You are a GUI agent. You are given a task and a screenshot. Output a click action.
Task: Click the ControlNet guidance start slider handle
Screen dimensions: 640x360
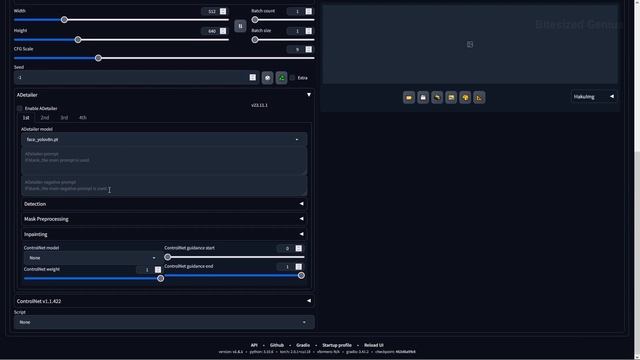pyautogui.click(x=167, y=257)
